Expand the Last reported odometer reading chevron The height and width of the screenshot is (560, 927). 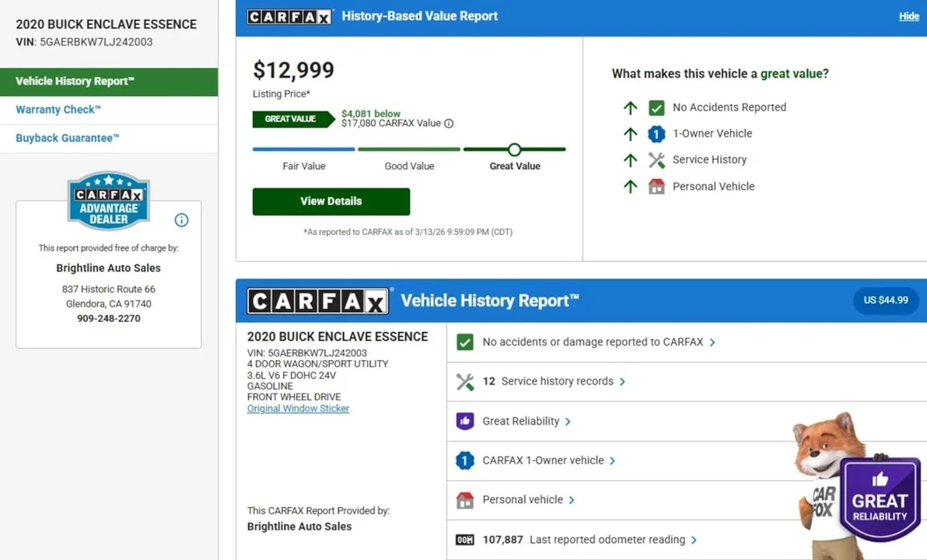[694, 540]
